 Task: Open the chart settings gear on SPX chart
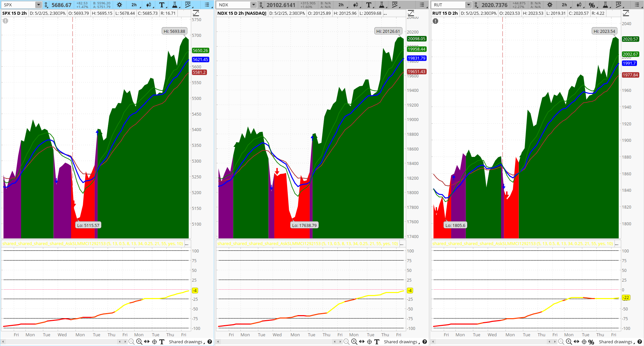click(119, 5)
